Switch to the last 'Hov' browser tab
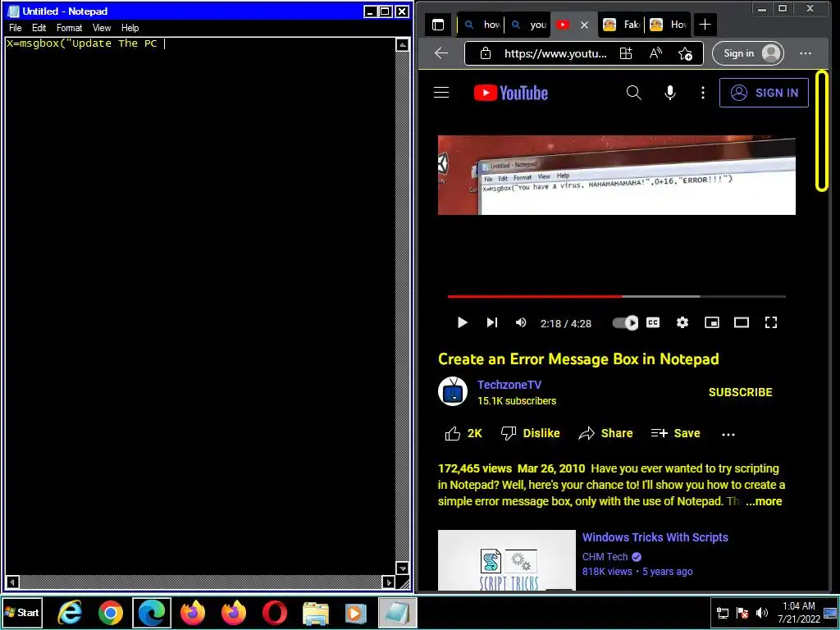The image size is (840, 630). pos(668,25)
